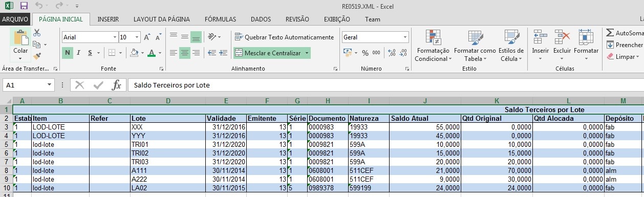The width and height of the screenshot is (644, 197).
Task: Click the decrease decimal places icon
Action: coord(403,53)
